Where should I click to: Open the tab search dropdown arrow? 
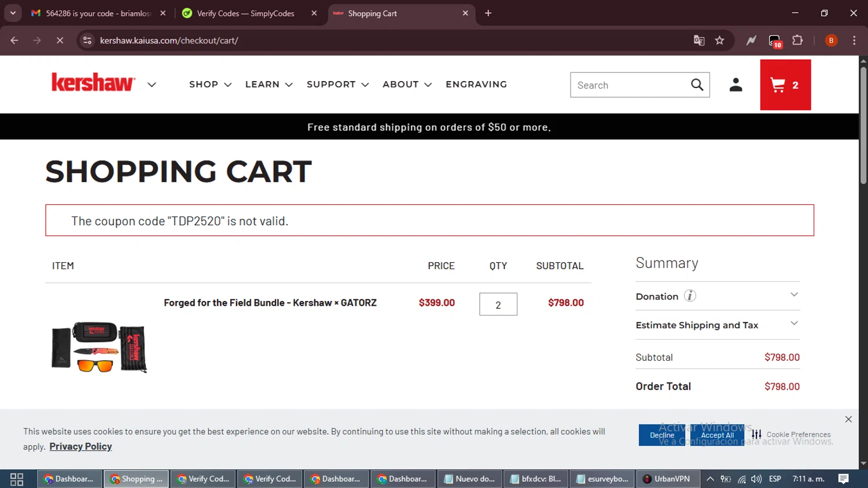[x=13, y=13]
